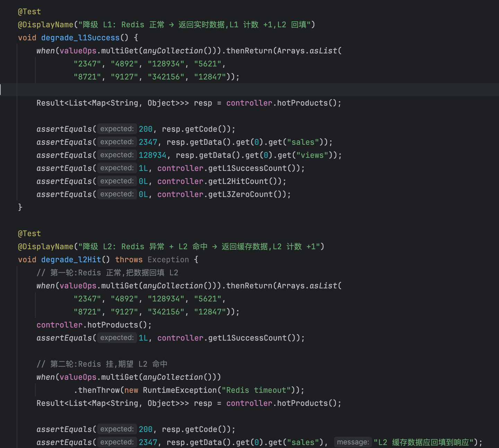Click the new keyword before RuntimeException
This screenshot has height=448, width=499.
click(x=131, y=390)
